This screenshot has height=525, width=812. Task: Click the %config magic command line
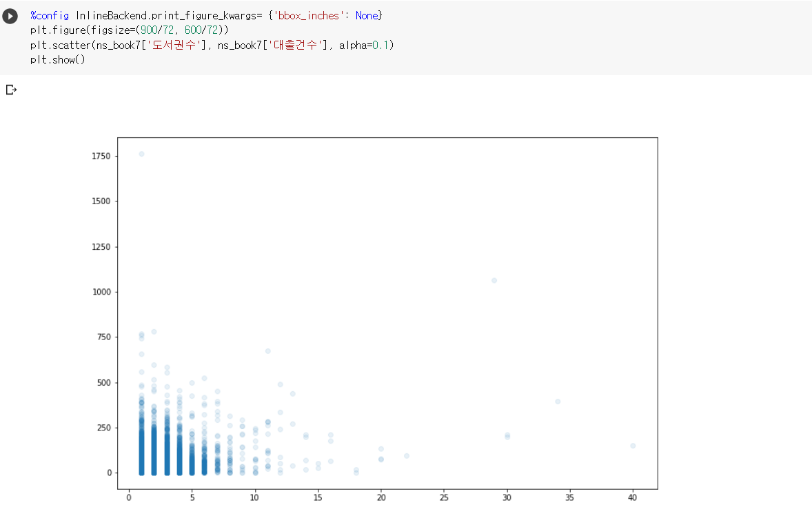(x=206, y=16)
